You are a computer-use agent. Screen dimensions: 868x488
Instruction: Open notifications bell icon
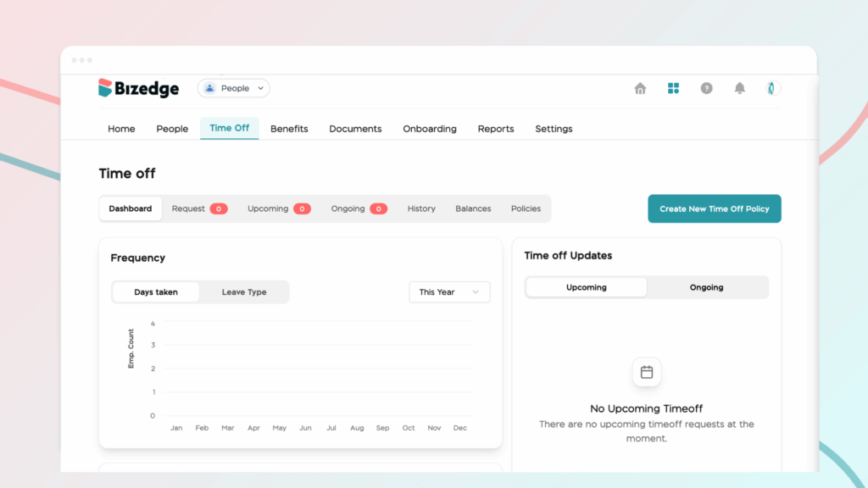[739, 88]
